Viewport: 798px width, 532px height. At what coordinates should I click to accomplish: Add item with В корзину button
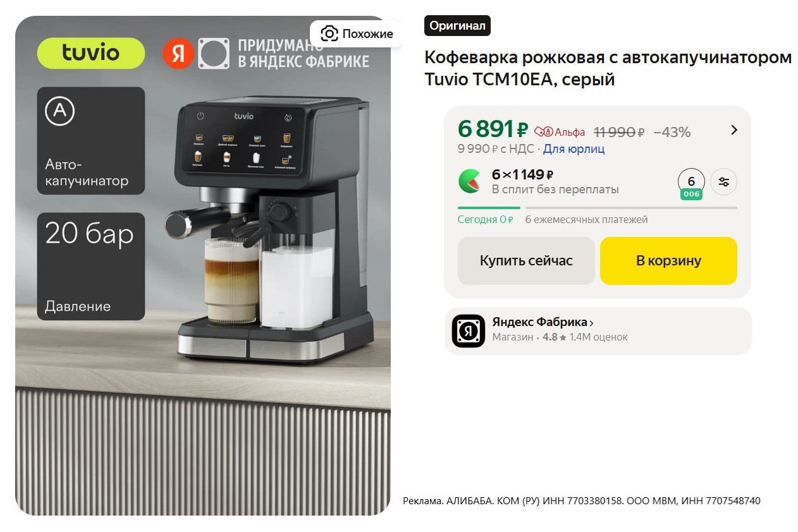coord(668,261)
